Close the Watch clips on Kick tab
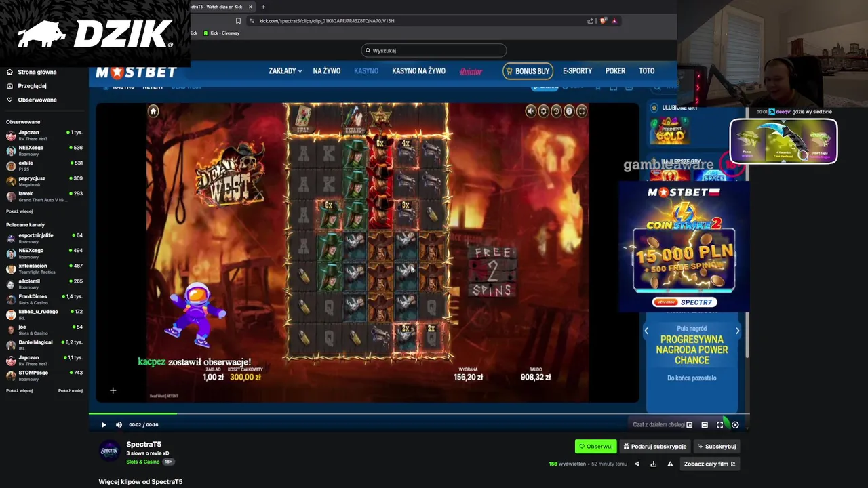Screen dimensions: 868x488 pos(250,7)
